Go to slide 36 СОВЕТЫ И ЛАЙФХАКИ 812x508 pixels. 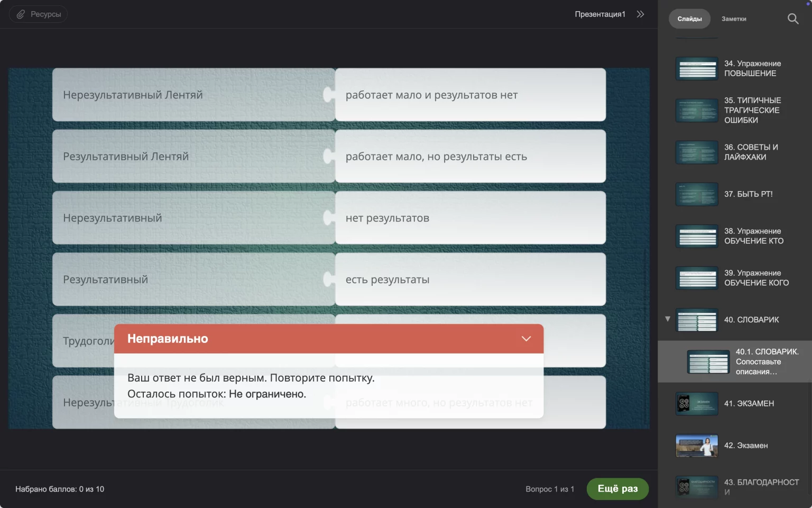697,152
